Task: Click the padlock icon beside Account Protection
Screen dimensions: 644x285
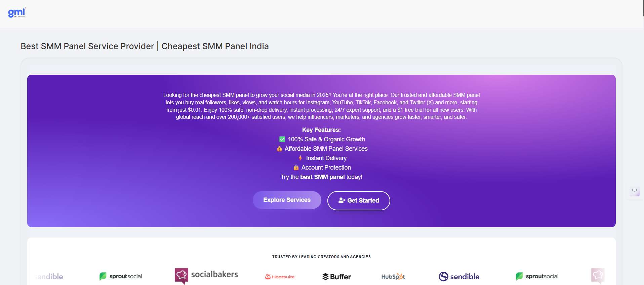Action: click(296, 167)
